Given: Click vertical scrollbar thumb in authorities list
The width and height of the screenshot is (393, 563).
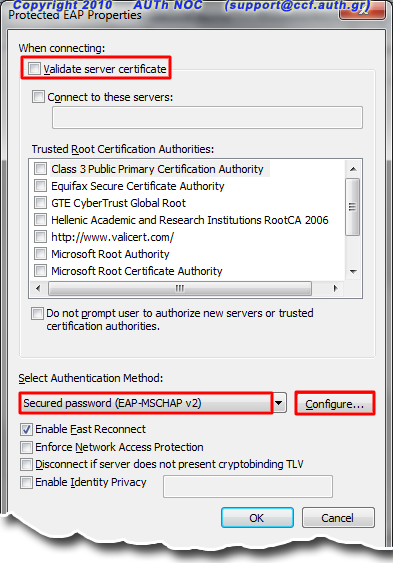Looking at the screenshot, I should tap(352, 207).
